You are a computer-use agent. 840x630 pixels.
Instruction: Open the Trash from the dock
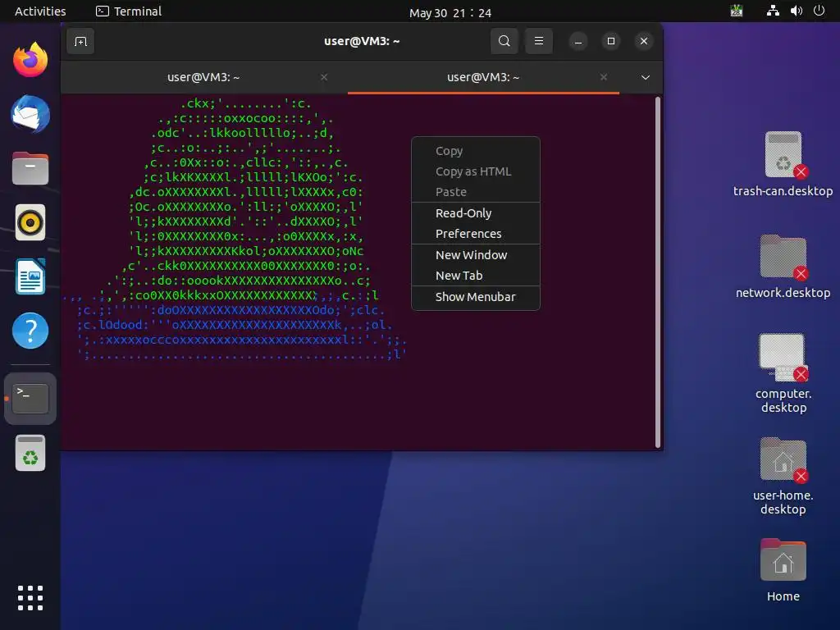click(x=30, y=453)
